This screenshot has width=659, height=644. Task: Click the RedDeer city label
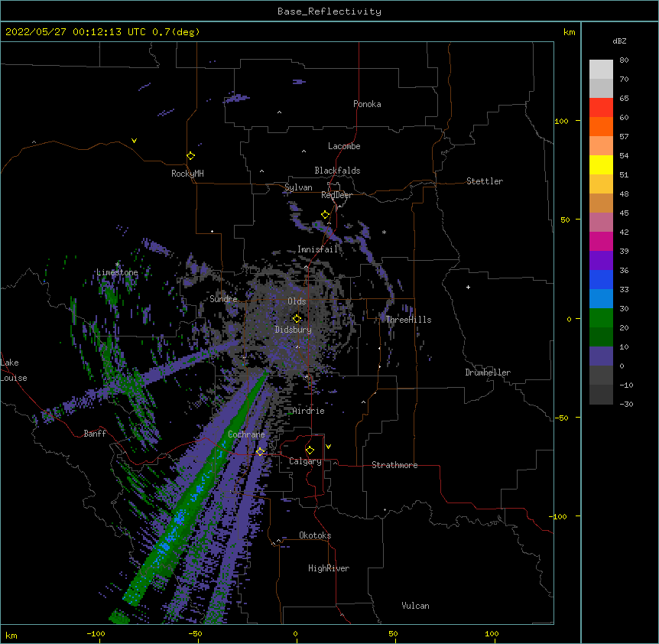point(336,195)
